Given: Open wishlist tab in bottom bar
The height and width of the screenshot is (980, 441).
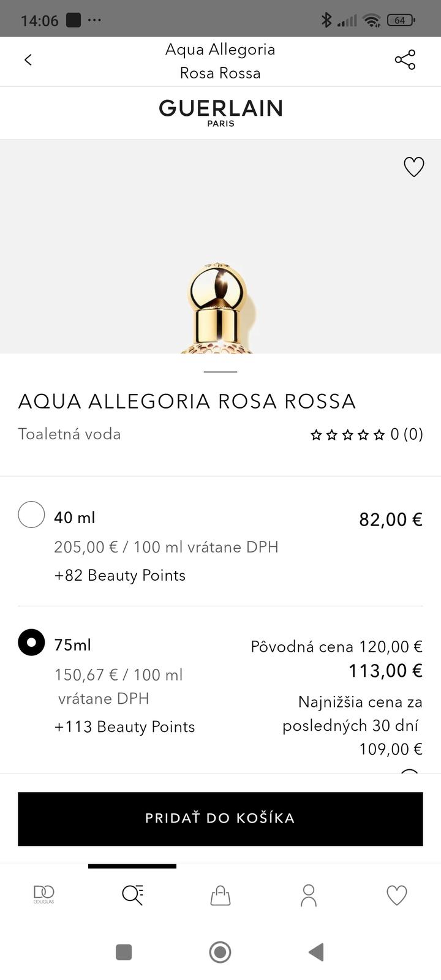Looking at the screenshot, I should (397, 895).
